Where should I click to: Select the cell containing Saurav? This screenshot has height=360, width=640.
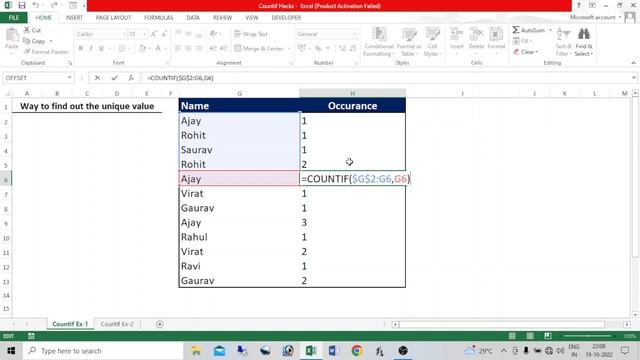point(239,150)
